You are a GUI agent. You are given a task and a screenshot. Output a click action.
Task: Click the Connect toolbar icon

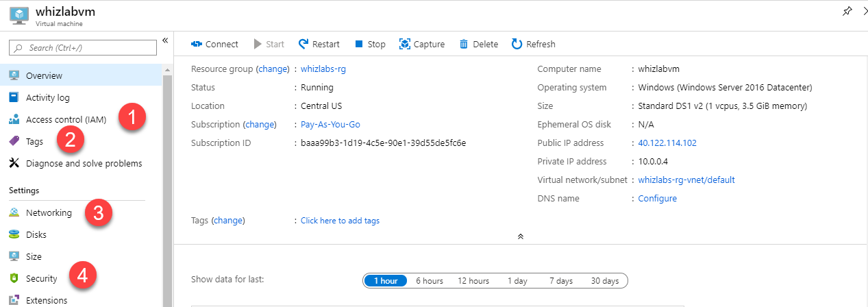point(197,44)
